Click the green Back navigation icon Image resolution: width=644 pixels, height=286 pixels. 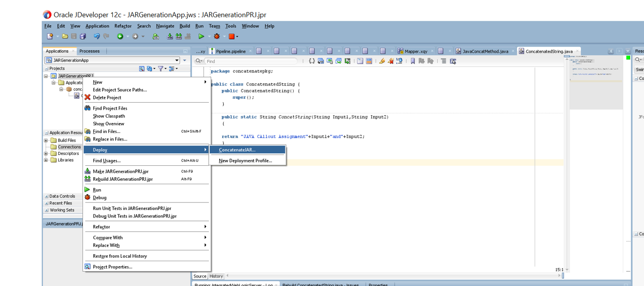120,36
